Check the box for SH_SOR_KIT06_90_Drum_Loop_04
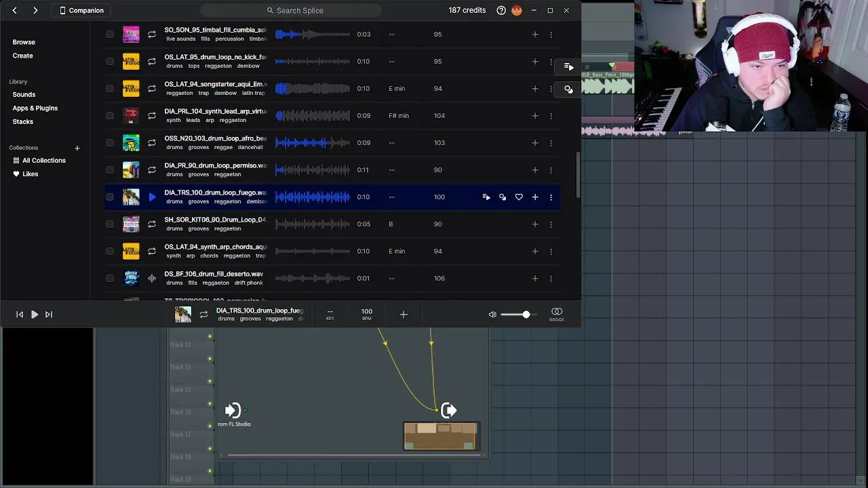Viewport: 868px width, 488px height. (x=110, y=224)
